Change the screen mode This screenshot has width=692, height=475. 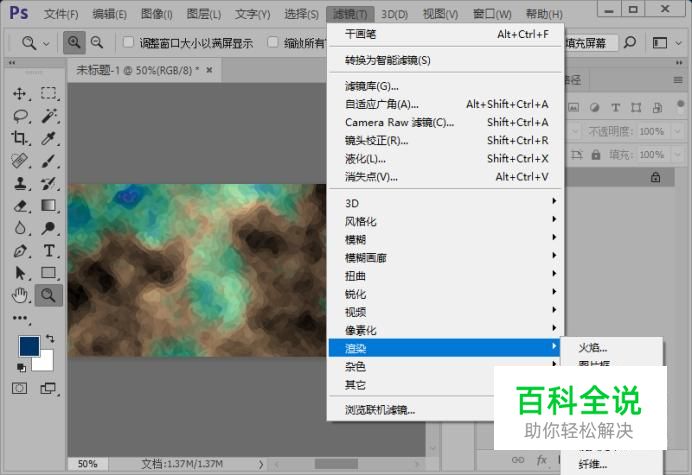pos(49,388)
